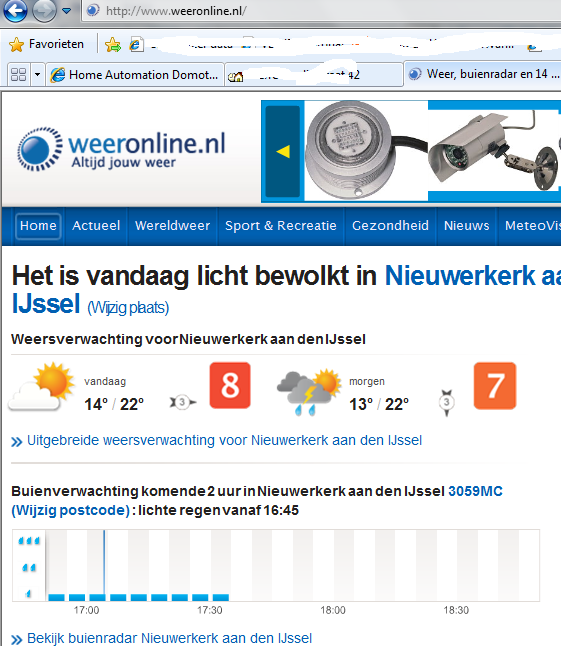Open the Actueel menu item

(x=96, y=226)
